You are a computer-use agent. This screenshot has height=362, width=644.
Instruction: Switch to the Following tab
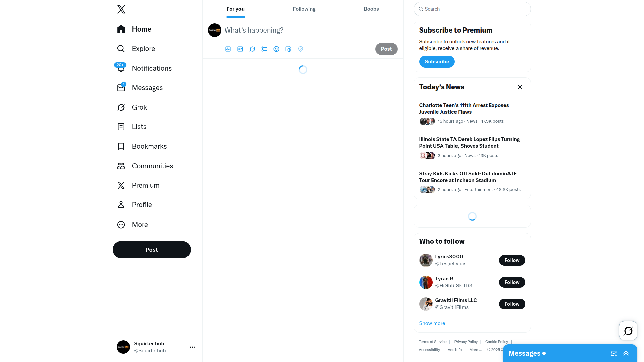304,9
